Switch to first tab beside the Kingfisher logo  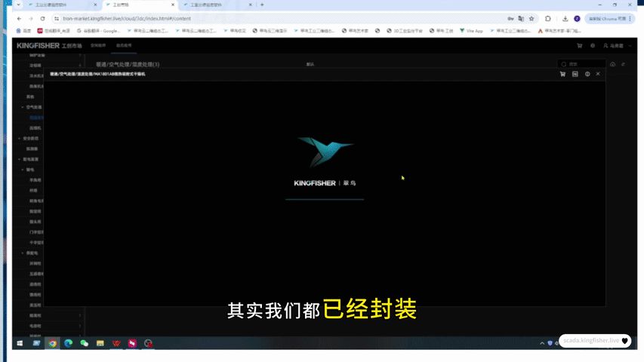(98, 45)
